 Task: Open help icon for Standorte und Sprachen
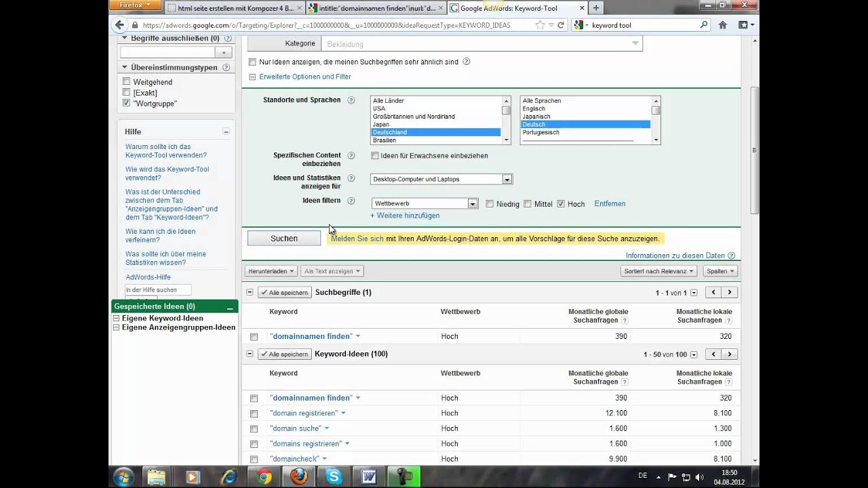pyautogui.click(x=351, y=100)
